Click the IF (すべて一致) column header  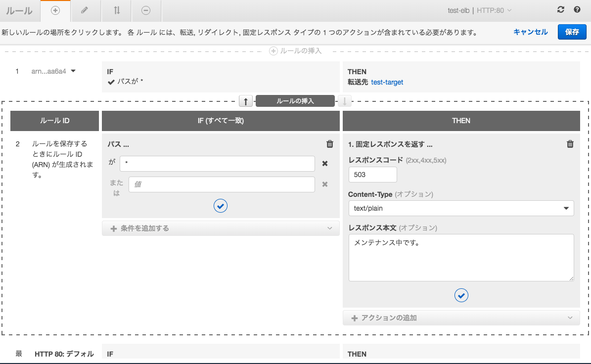coord(221,121)
